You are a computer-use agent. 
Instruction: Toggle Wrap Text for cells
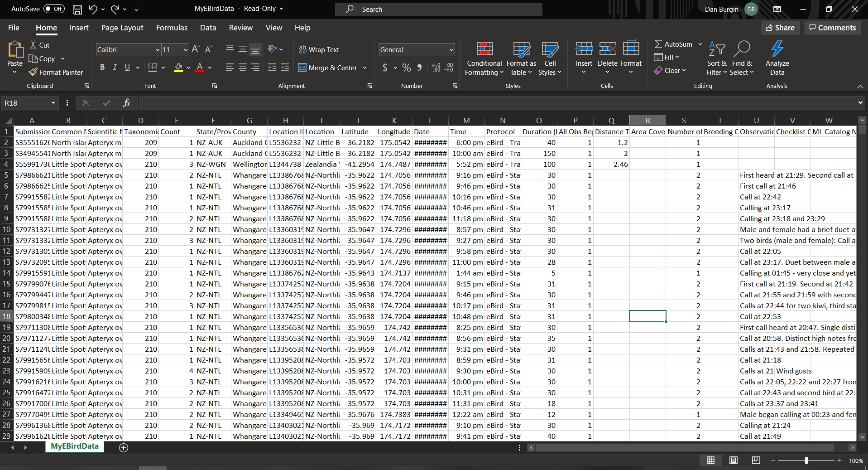click(319, 49)
